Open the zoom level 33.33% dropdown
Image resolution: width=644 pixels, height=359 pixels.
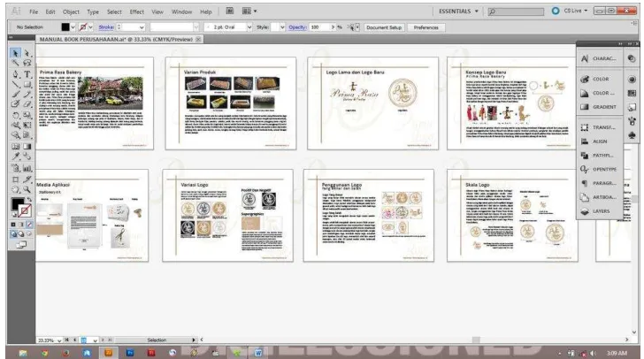pos(59,340)
